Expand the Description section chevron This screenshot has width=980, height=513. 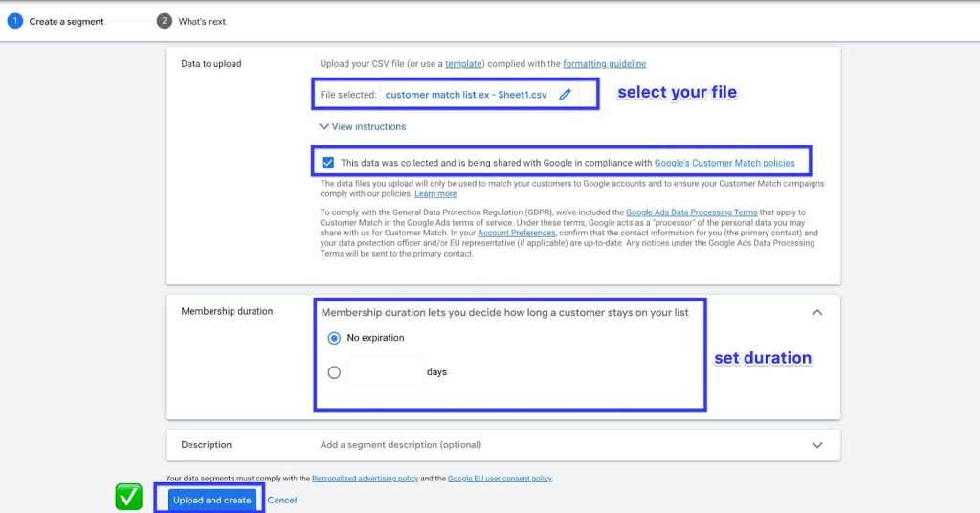point(817,445)
